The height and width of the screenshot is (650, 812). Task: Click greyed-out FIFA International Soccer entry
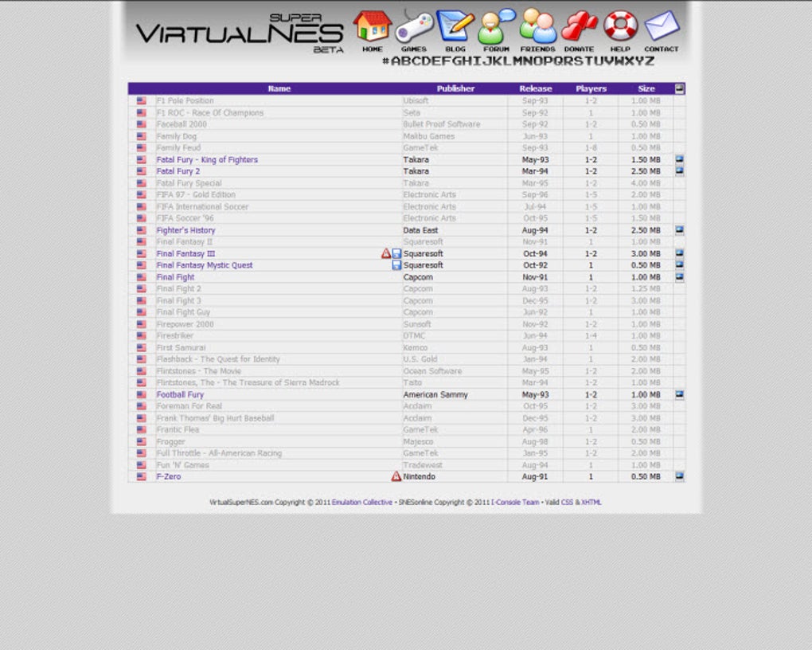coord(202,206)
